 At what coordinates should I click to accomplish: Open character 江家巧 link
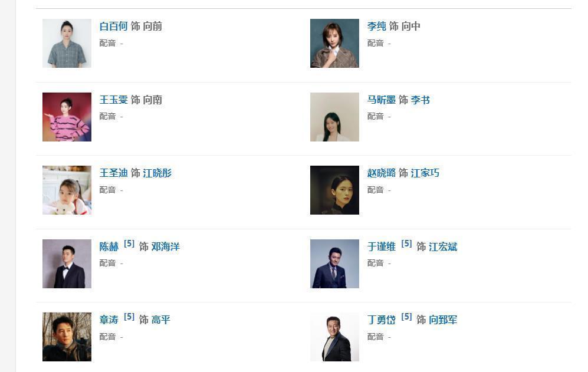(x=425, y=173)
